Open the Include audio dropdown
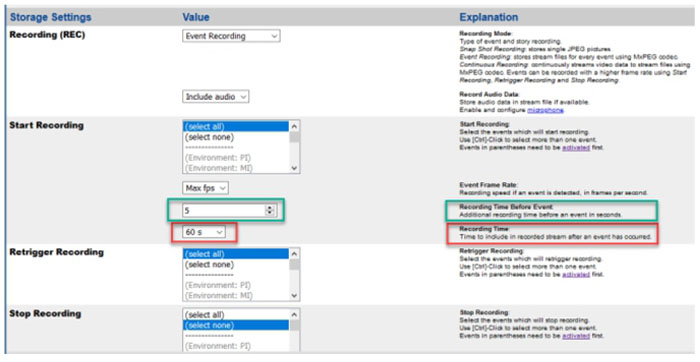Screen dimensions: 700x362 point(216,97)
